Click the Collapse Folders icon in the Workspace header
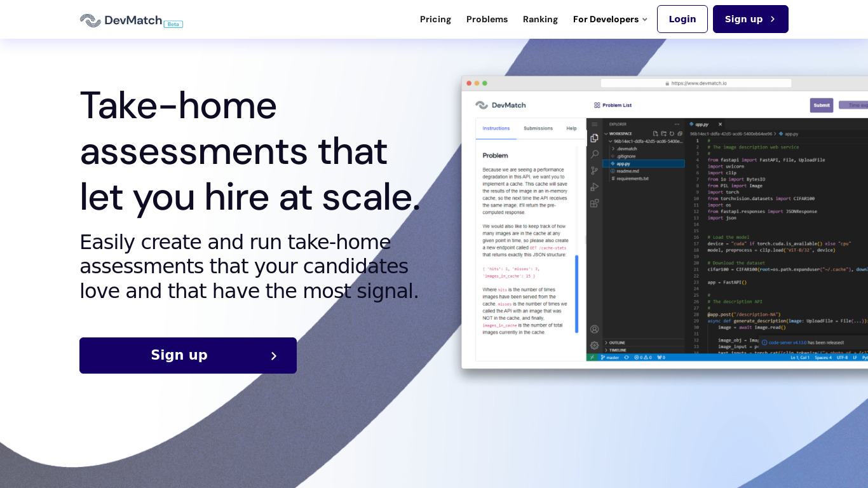The image size is (868, 488). (679, 133)
